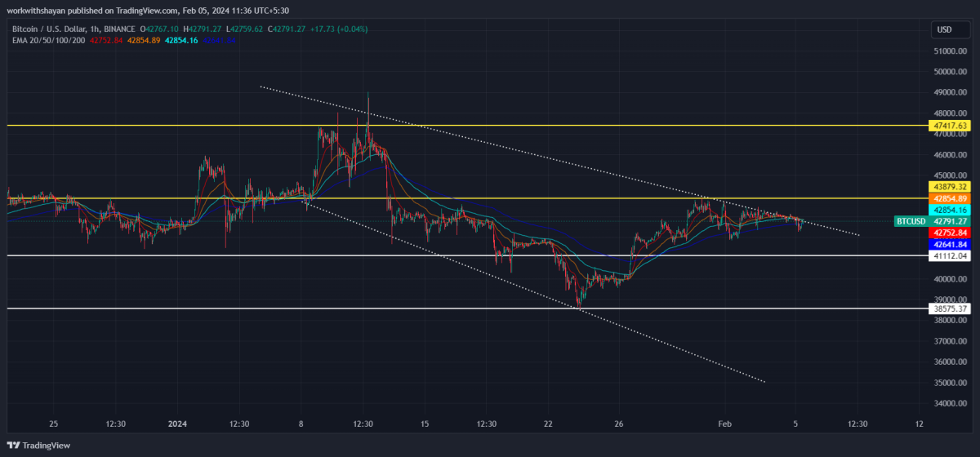This screenshot has width=980, height=457.
Task: Select the 47417.63 yellow price label
Action: pos(949,126)
